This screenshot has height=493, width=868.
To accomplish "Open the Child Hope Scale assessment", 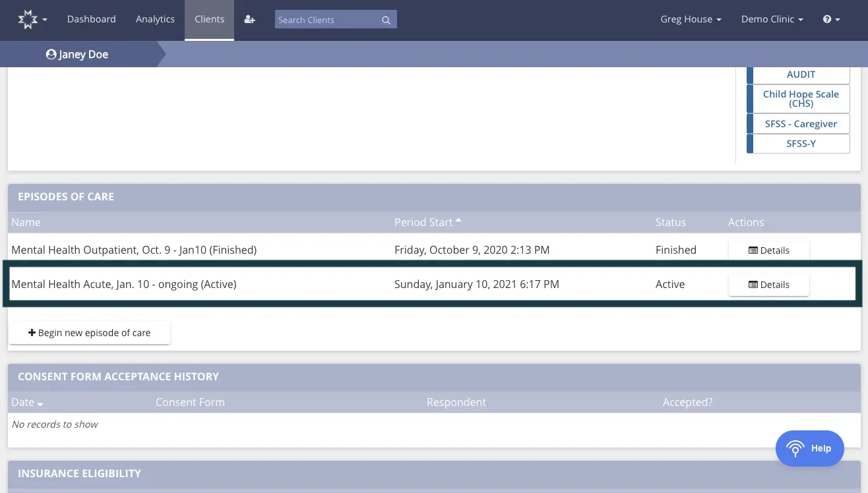I will coord(801,99).
